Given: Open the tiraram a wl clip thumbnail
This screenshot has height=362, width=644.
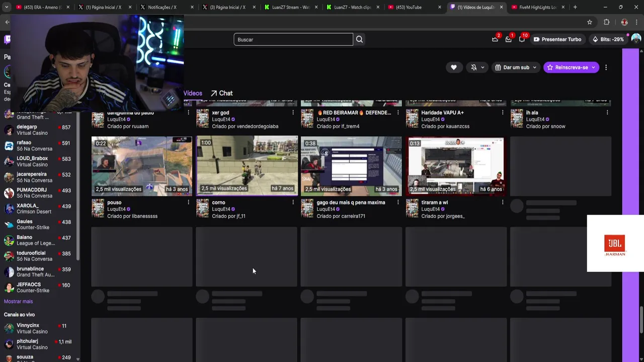Looking at the screenshot, I should pyautogui.click(x=456, y=166).
